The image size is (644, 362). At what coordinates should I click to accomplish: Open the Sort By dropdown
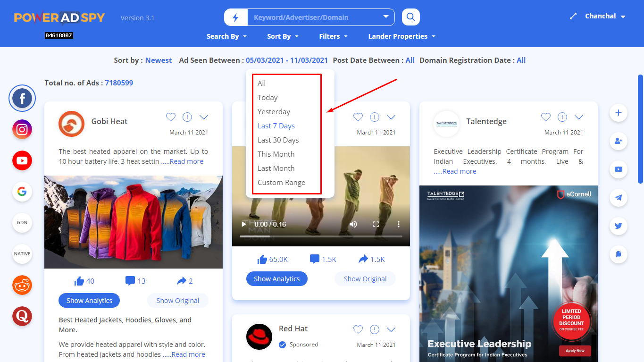[283, 36]
